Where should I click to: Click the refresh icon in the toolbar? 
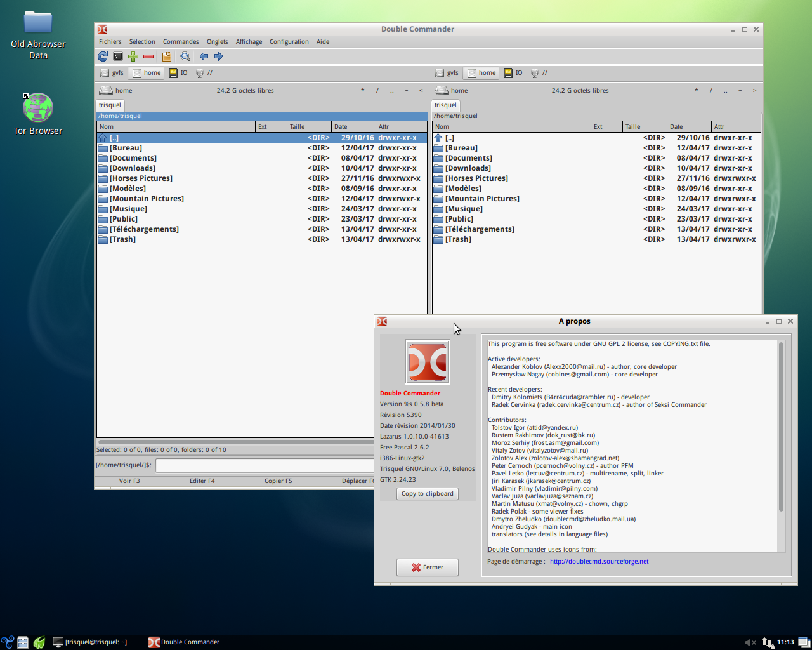tap(103, 56)
